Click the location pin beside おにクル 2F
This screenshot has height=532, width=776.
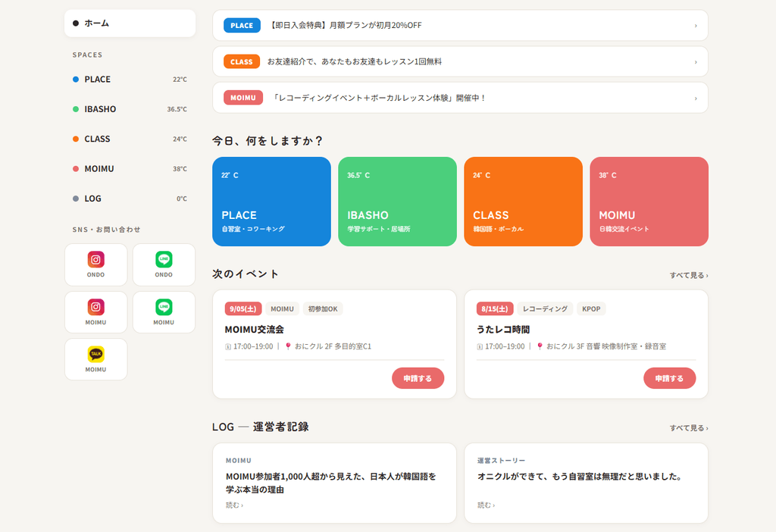pyautogui.click(x=288, y=346)
